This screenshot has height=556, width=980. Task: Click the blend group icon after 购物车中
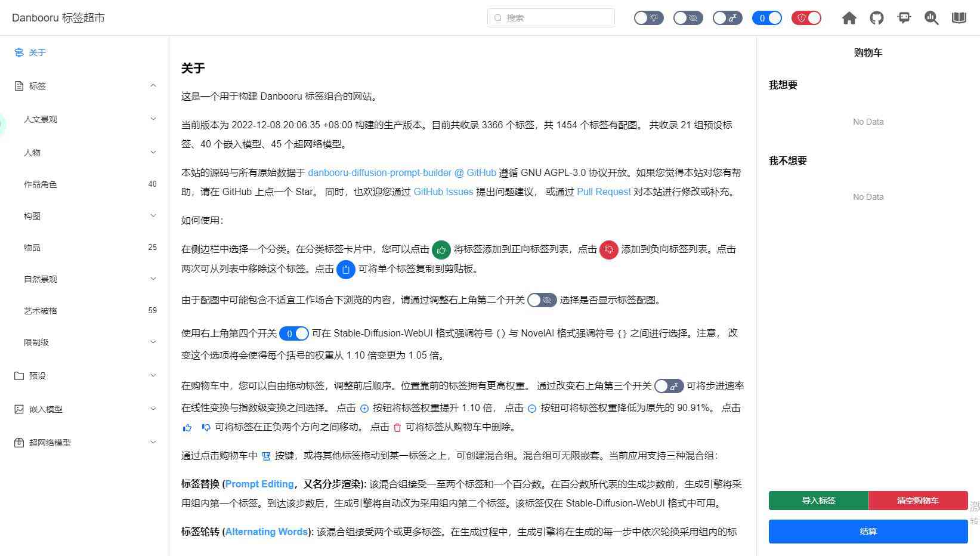pyautogui.click(x=266, y=456)
